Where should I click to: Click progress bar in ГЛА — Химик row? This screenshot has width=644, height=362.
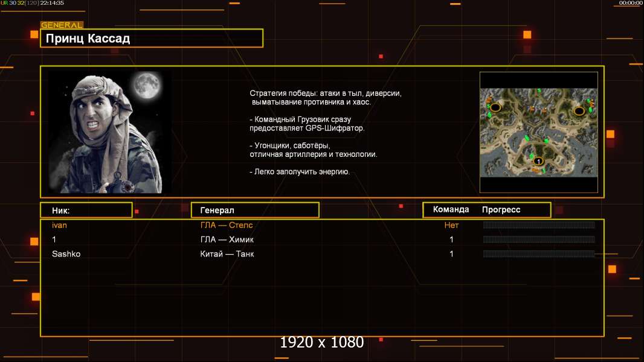539,239
